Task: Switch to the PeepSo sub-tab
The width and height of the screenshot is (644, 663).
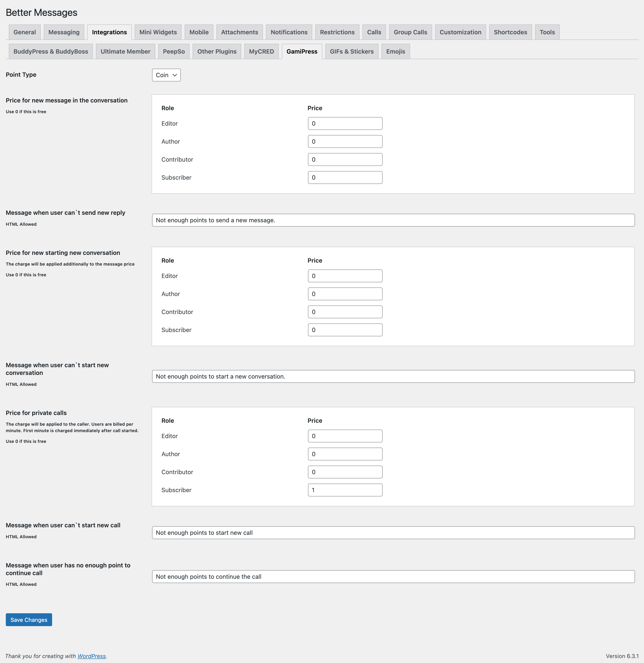Action: pyautogui.click(x=174, y=51)
